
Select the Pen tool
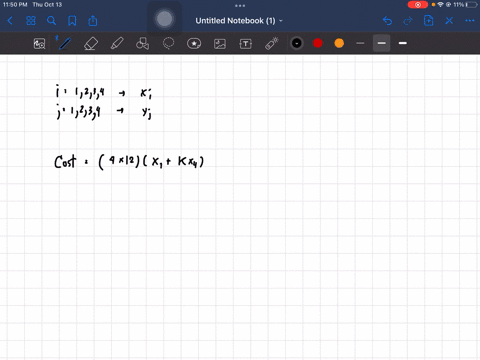[65, 44]
